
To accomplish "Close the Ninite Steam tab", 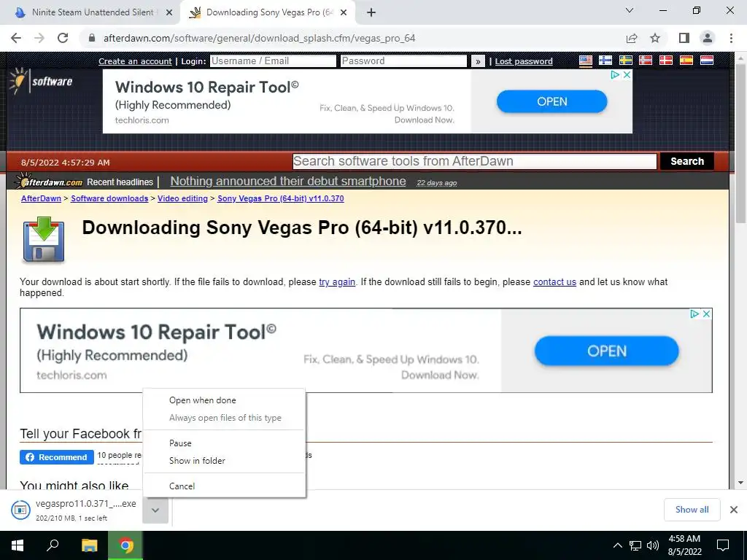I will tap(169, 13).
